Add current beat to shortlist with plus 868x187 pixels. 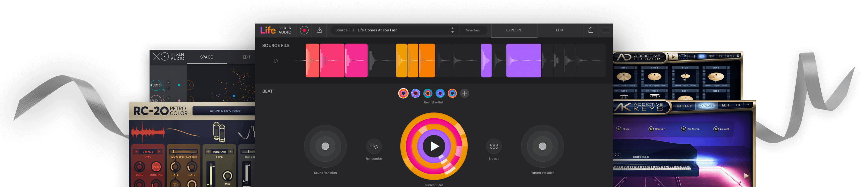[x=464, y=93]
